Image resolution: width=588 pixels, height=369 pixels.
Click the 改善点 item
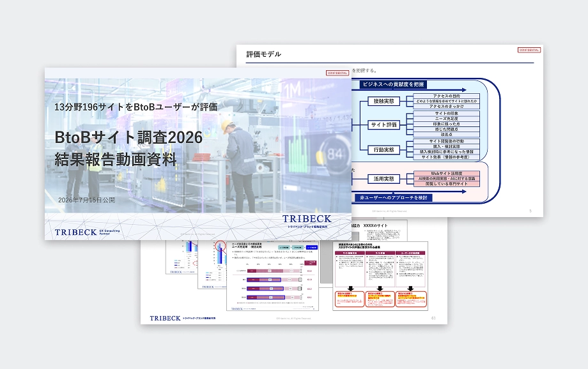(446, 134)
